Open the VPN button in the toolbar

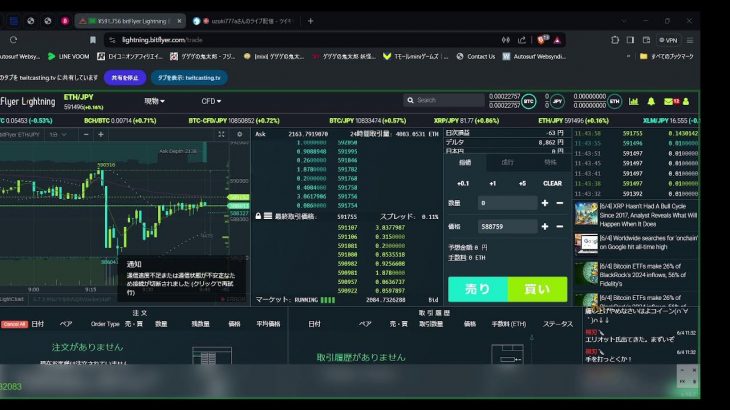(x=668, y=40)
